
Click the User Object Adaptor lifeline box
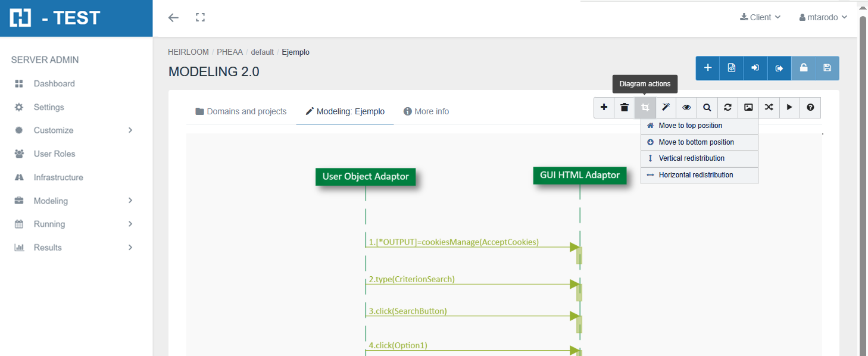coord(366,176)
